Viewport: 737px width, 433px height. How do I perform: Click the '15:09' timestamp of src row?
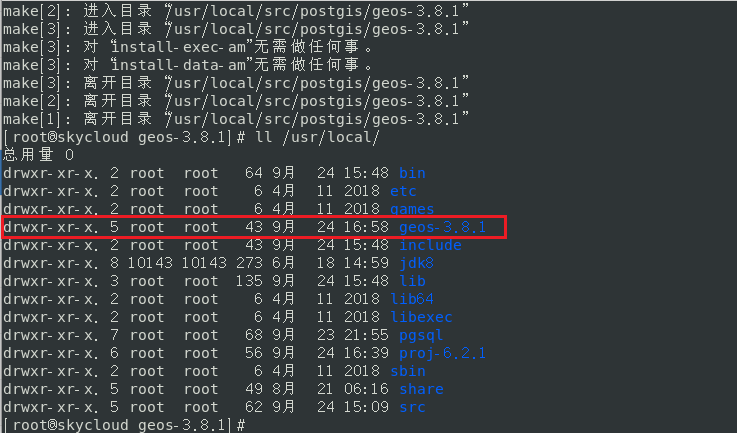click(366, 407)
